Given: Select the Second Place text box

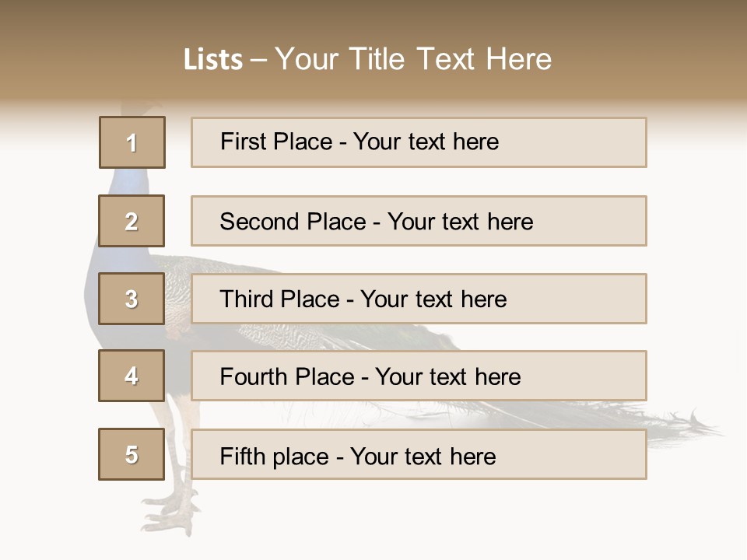Looking at the screenshot, I should pyautogui.click(x=419, y=221).
